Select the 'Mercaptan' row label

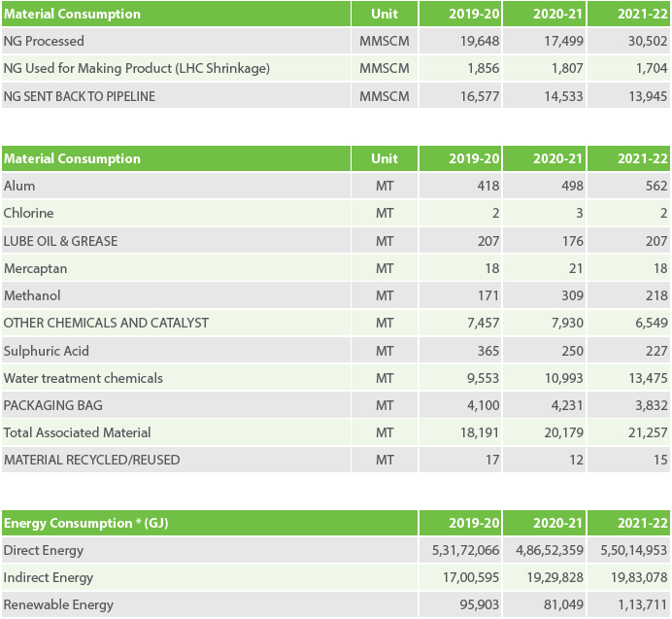(x=36, y=268)
